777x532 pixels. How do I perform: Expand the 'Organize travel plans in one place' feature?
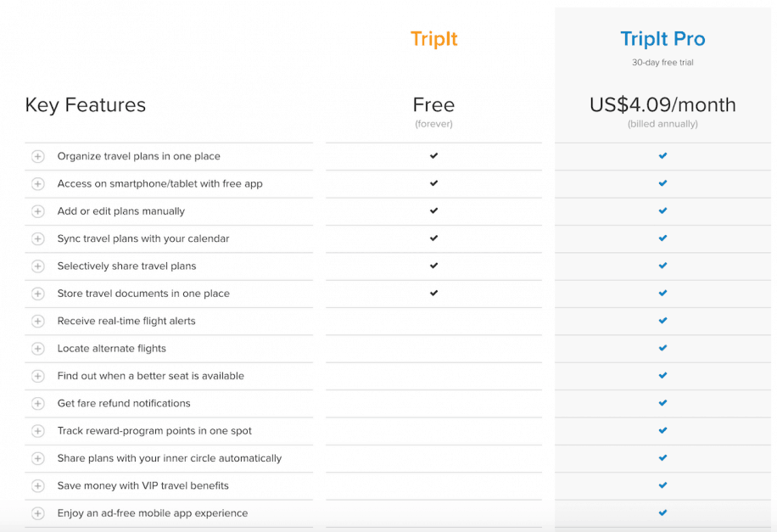click(37, 156)
